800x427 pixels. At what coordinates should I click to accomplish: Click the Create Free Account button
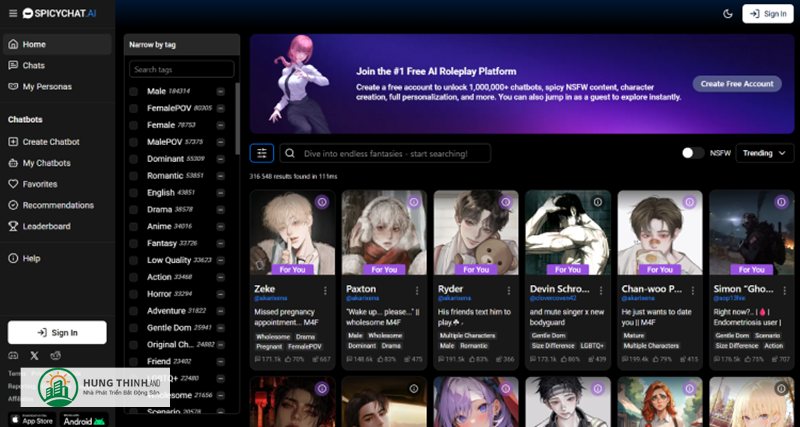737,84
